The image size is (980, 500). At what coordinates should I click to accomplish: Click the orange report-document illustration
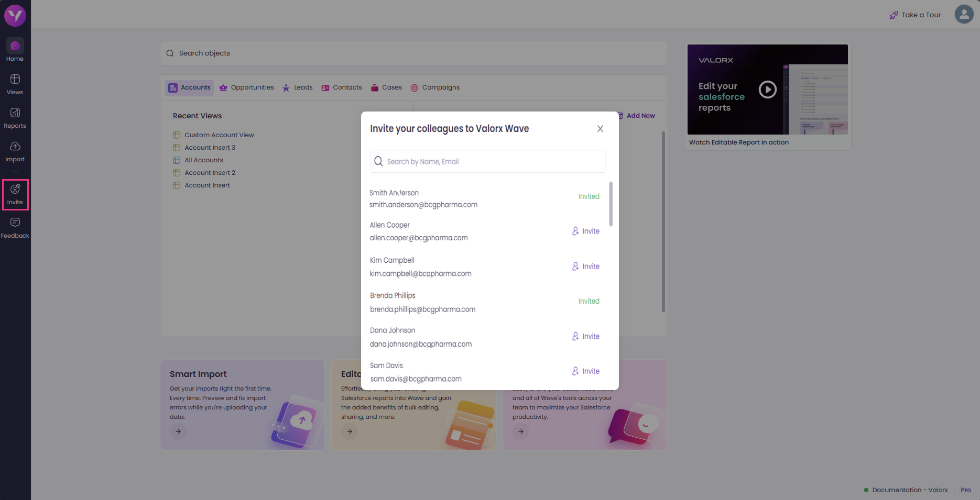click(468, 425)
